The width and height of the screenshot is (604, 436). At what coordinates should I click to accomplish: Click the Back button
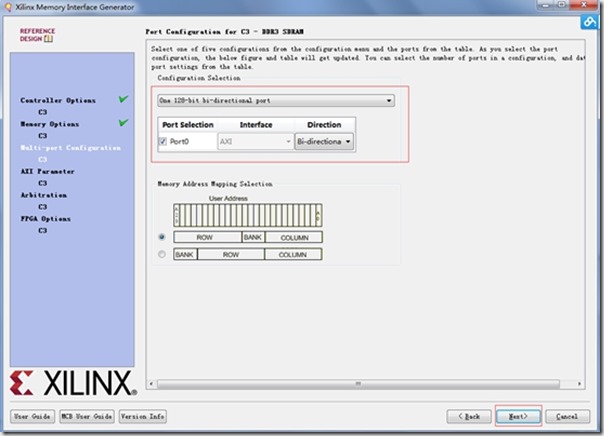pyautogui.click(x=469, y=416)
